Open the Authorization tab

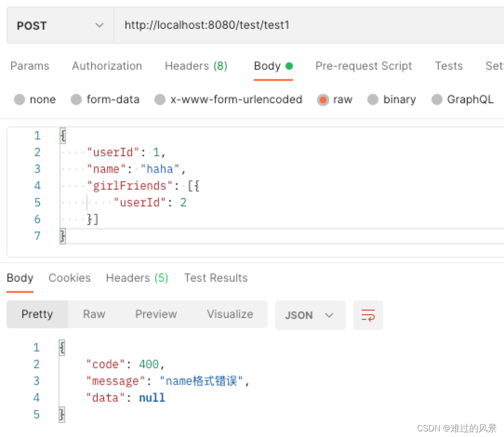point(107,66)
